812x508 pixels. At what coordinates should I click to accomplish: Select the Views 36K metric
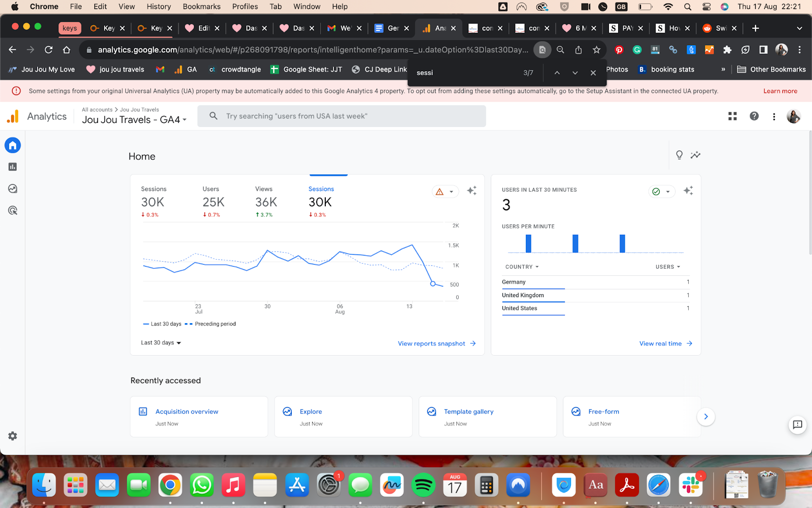pyautogui.click(x=266, y=202)
